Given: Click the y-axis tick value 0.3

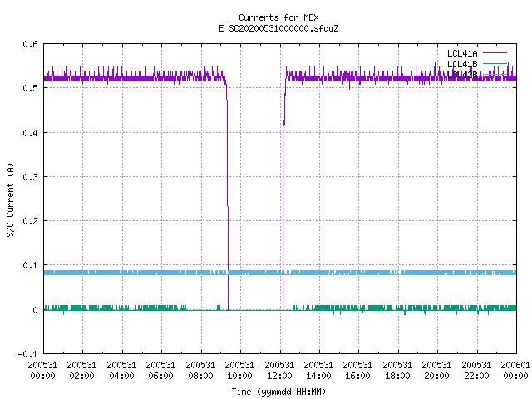Looking at the screenshot, I should tap(31, 177).
